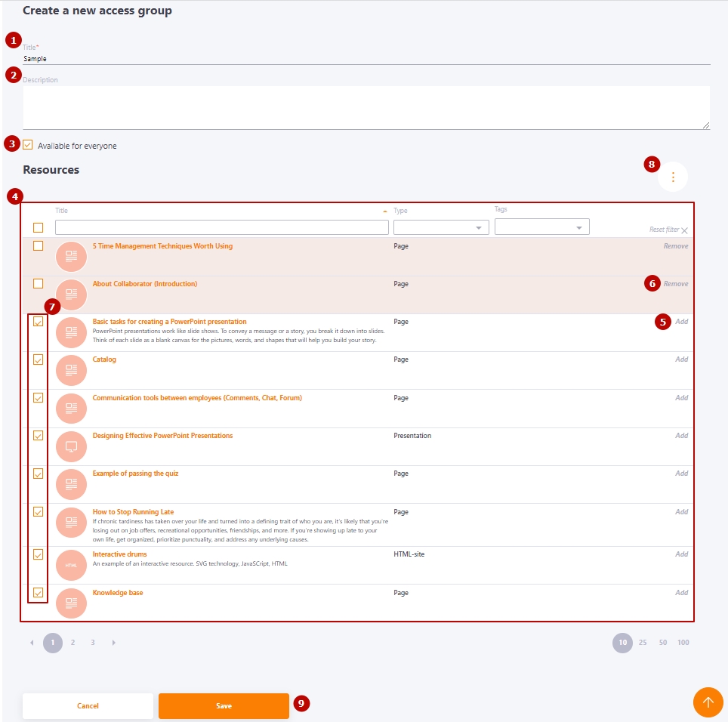The width and height of the screenshot is (728, 722).
Task: Click the Page icon next to "Catalog"
Action: (x=71, y=369)
